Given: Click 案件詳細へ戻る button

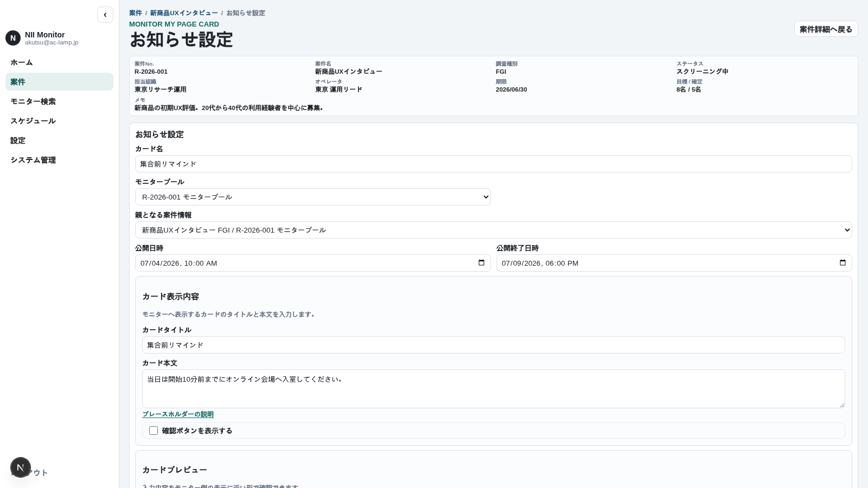Looking at the screenshot, I should [826, 29].
